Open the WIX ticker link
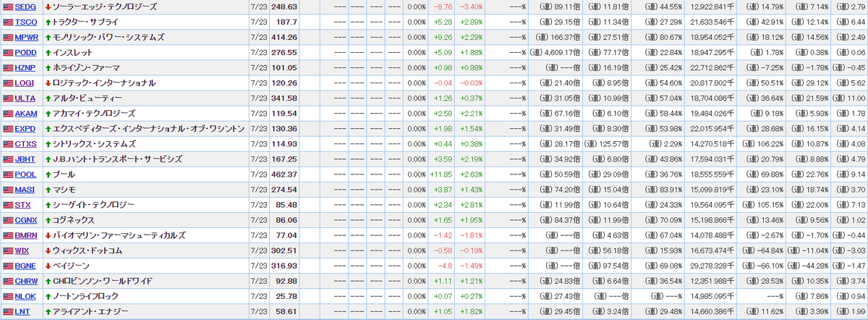Screen dimensions: 868x320 [x=22, y=250]
